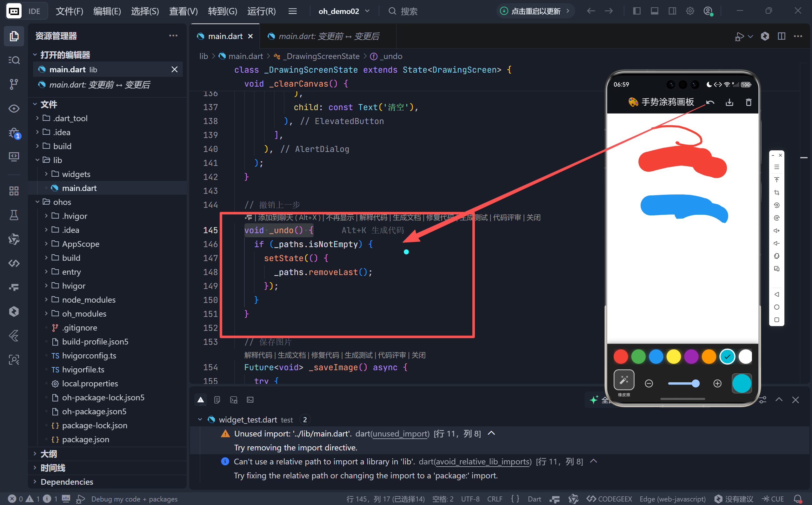Click 解释代码 code lens above _undo
This screenshot has height=505, width=812.
[373, 218]
